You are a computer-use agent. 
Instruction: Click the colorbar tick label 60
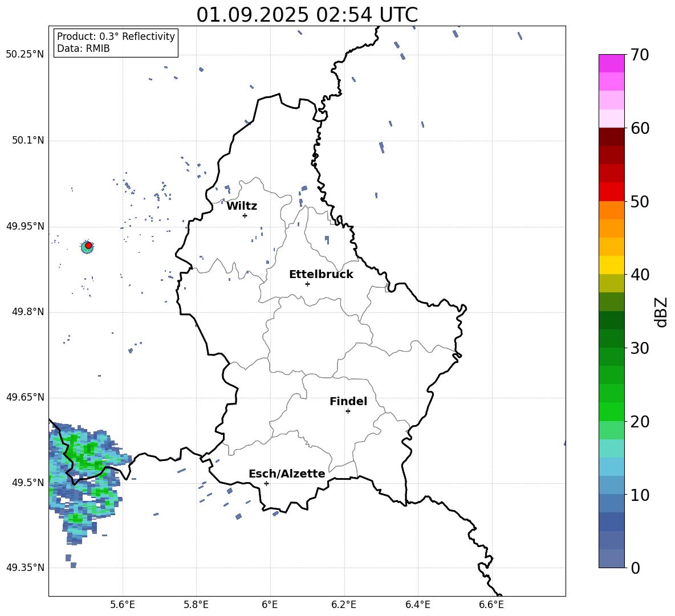click(640, 128)
